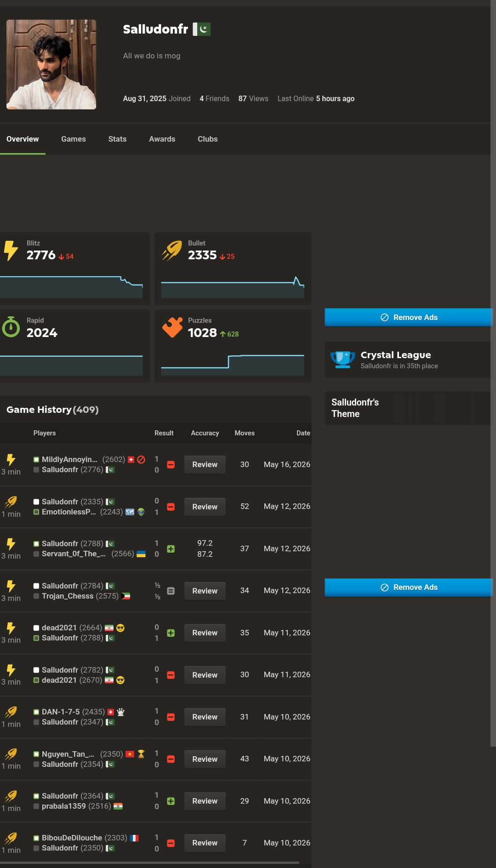Click win icon on Servant_Of_The game row
The height and width of the screenshot is (868, 496).
pos(171,549)
